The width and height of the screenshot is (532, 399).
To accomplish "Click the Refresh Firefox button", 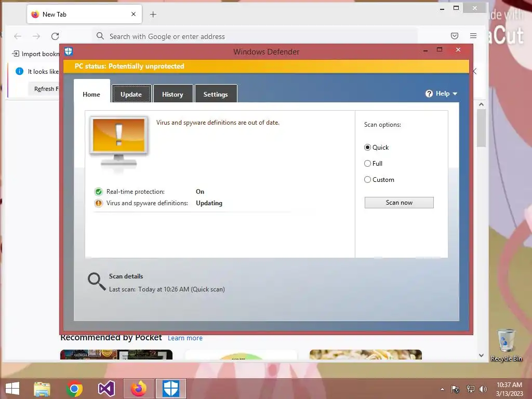I will tap(44, 89).
